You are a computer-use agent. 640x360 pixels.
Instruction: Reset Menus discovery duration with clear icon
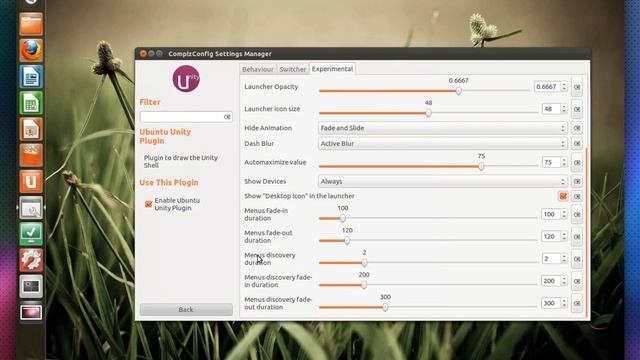click(x=577, y=259)
